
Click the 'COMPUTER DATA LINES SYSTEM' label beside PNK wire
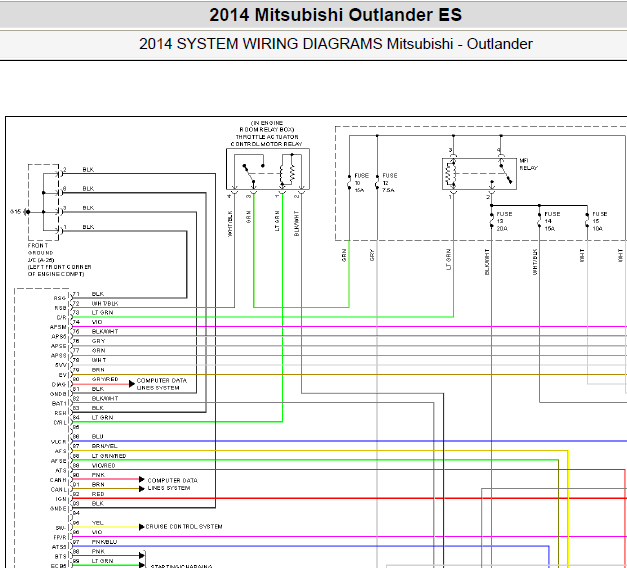172,484
